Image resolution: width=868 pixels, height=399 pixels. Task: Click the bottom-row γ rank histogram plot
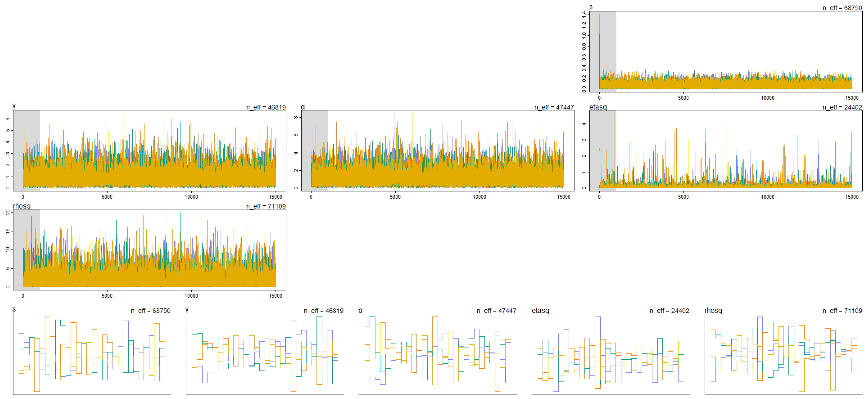265,353
